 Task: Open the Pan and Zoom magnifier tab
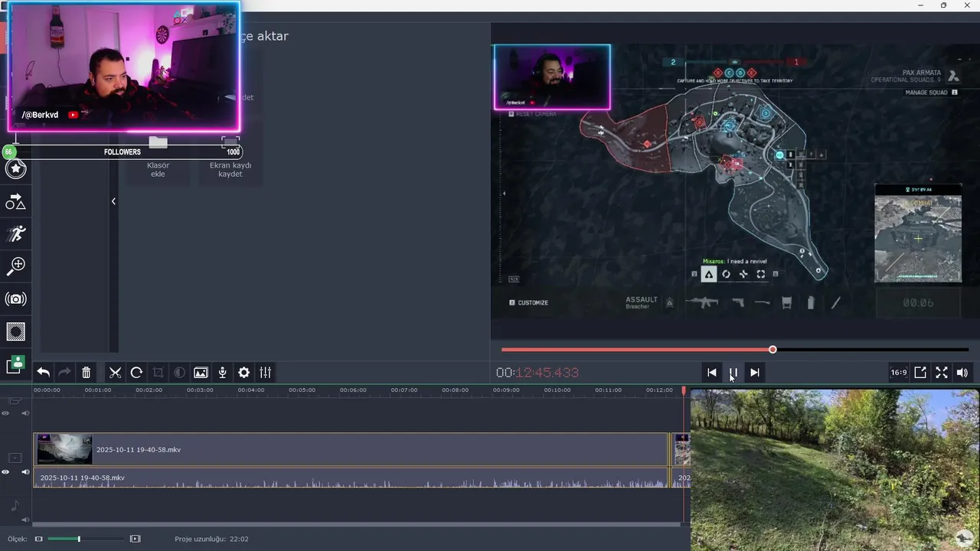click(x=16, y=266)
